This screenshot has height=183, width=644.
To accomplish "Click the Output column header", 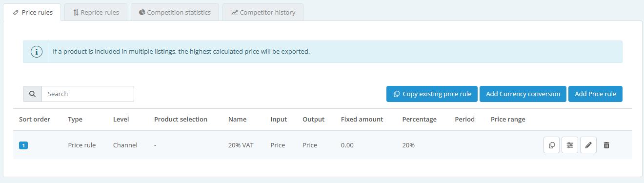I will (x=313, y=119).
